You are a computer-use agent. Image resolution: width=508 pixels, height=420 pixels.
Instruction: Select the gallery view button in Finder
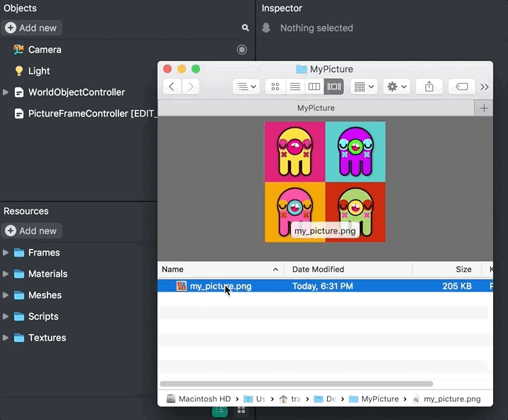(x=334, y=87)
